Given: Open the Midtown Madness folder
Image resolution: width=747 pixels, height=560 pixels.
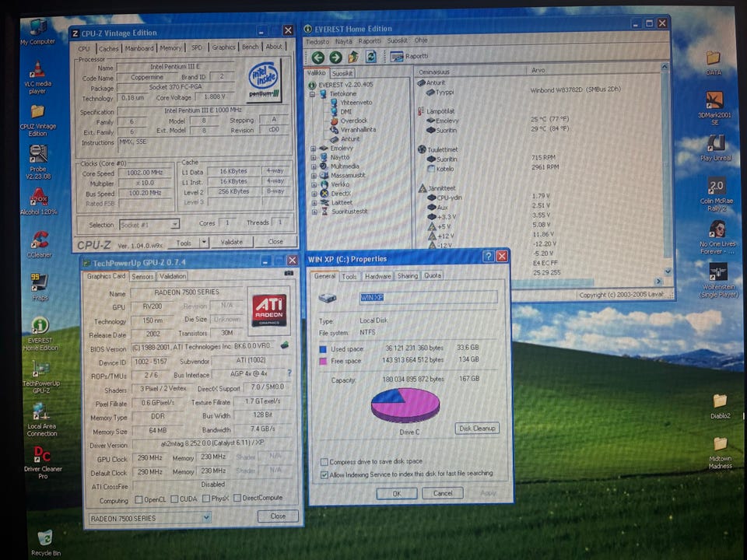Looking at the screenshot, I should (x=721, y=453).
